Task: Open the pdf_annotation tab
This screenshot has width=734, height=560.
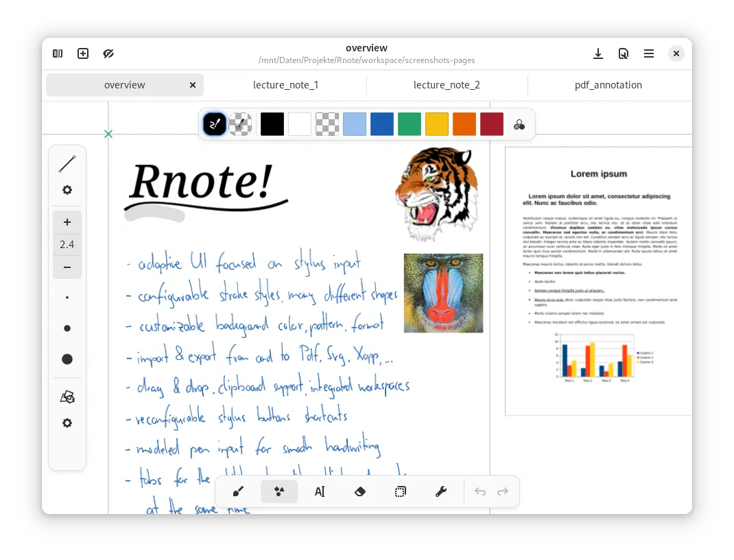Action: pyautogui.click(x=608, y=84)
